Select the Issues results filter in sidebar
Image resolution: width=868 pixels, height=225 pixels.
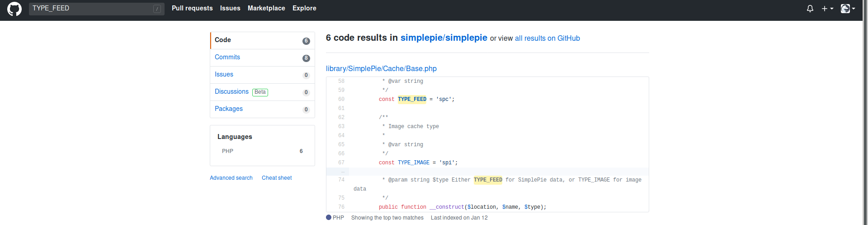262,75
